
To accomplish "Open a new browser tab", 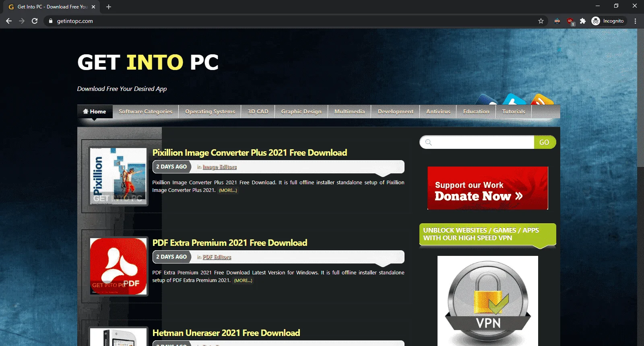I will 109,7.
